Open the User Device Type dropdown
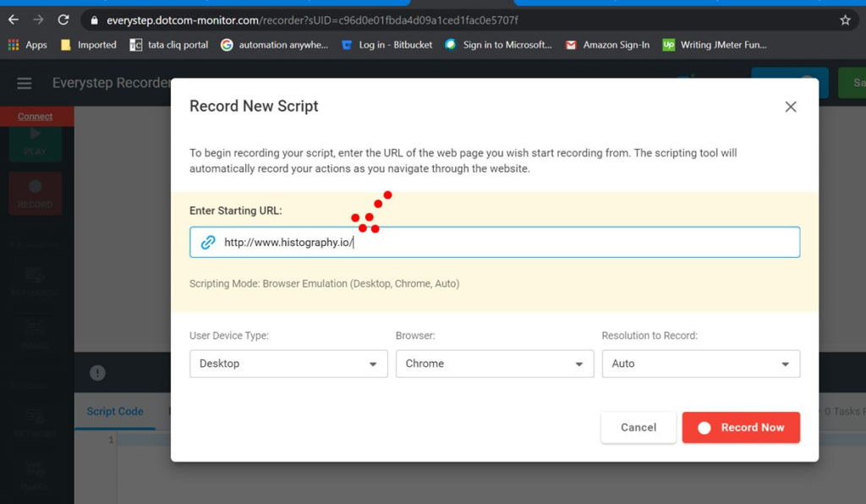The height and width of the screenshot is (504, 866). pyautogui.click(x=288, y=364)
